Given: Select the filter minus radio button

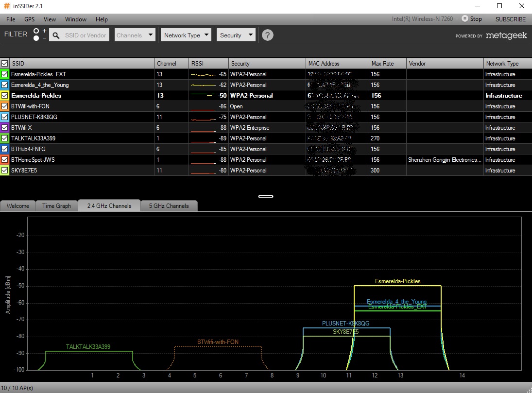Looking at the screenshot, I should pyautogui.click(x=36, y=38).
